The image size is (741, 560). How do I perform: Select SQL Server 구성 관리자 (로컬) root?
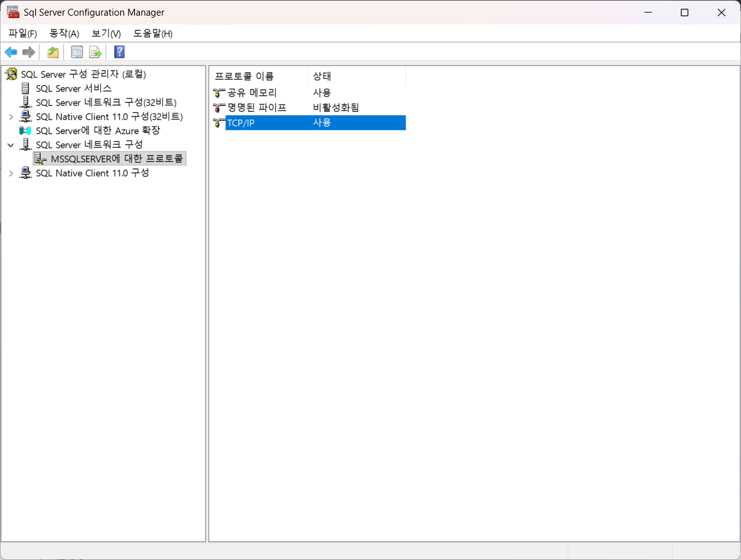[83, 74]
